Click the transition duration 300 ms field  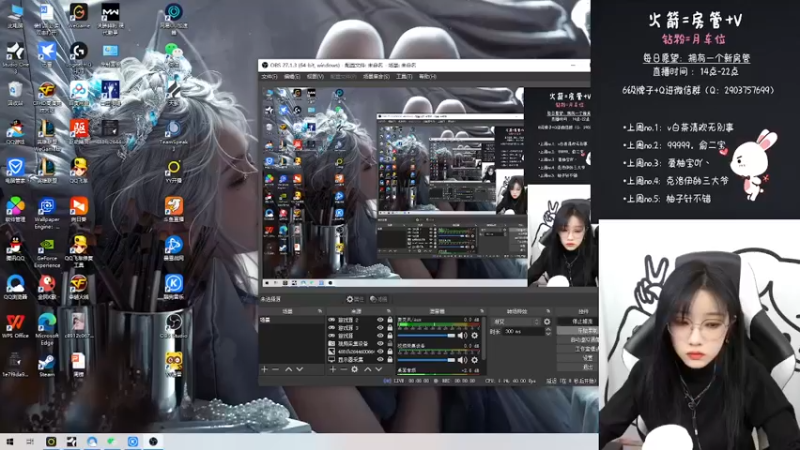point(523,332)
